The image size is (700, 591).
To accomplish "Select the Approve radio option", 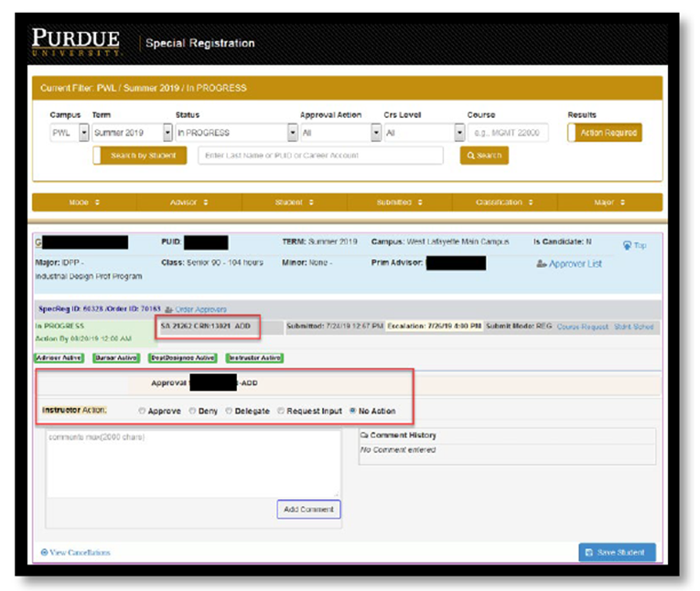I will tap(142, 411).
